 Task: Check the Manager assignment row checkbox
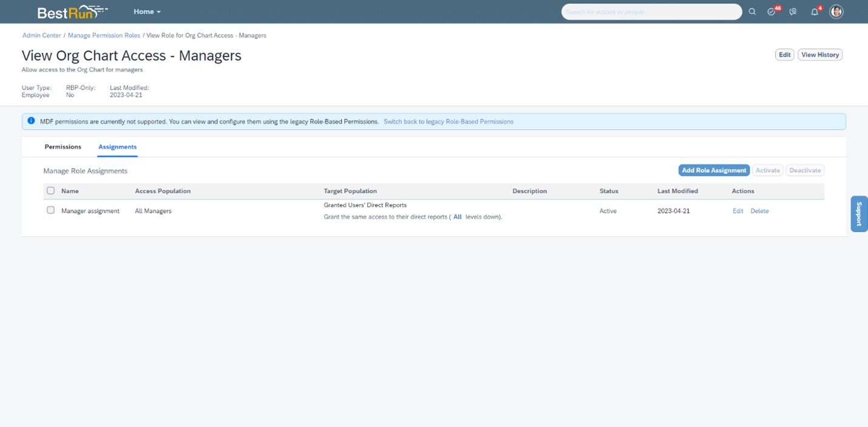tap(50, 210)
